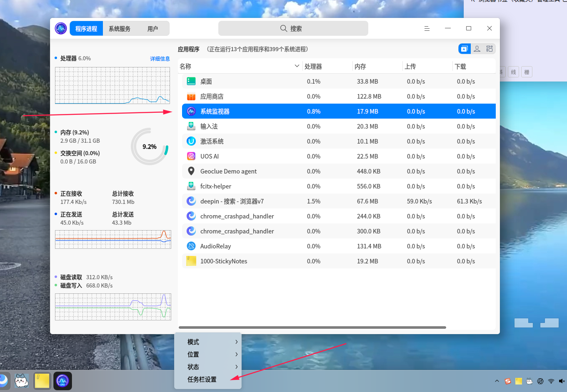The width and height of the screenshot is (567, 392).
Task: Show all processes filter icon
Action: point(490,49)
